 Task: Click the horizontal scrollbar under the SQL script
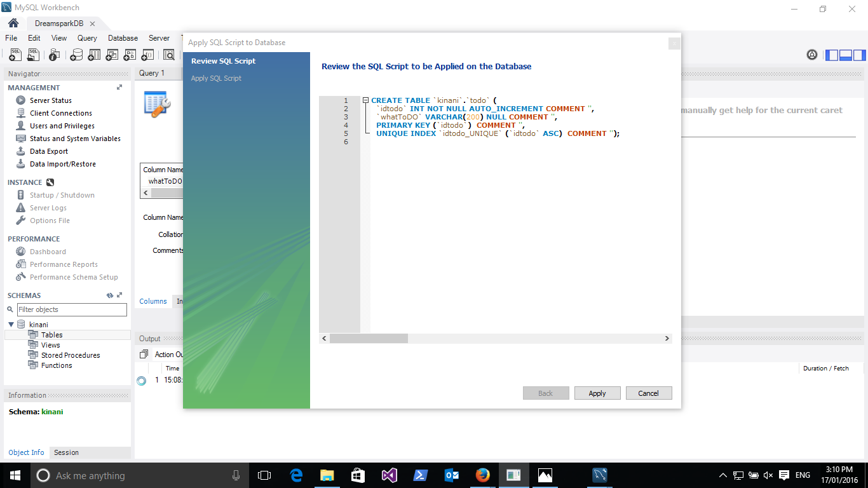(x=369, y=339)
